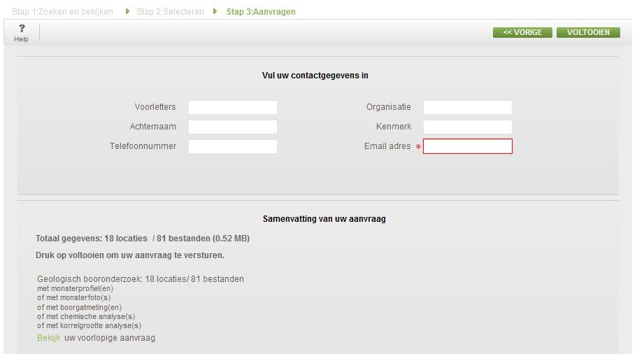Click the Help question mark icon

(22, 29)
